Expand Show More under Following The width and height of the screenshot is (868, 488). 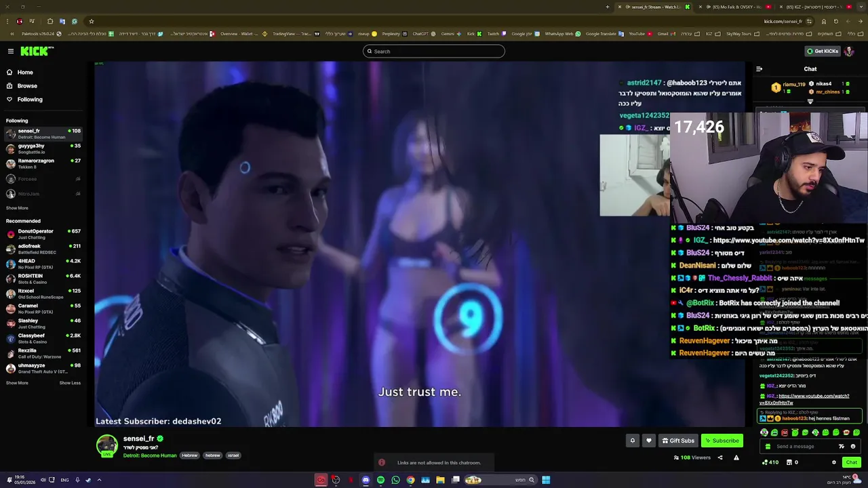[17, 208]
